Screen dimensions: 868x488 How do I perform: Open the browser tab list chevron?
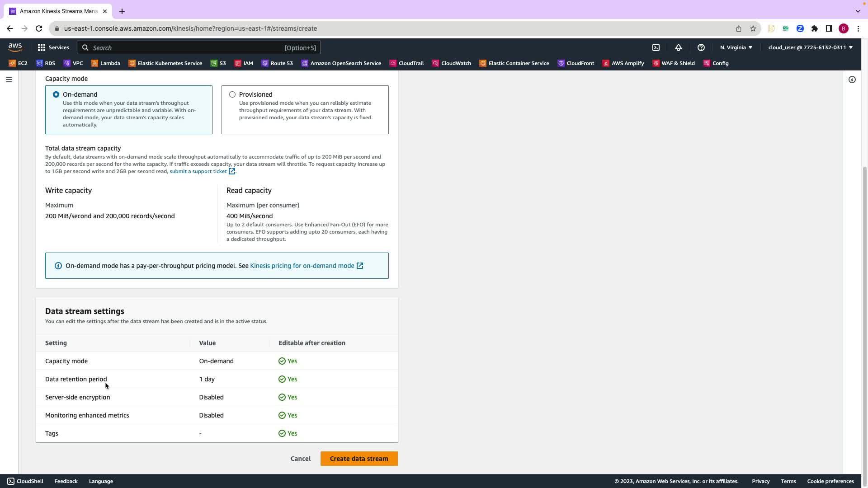point(858,11)
